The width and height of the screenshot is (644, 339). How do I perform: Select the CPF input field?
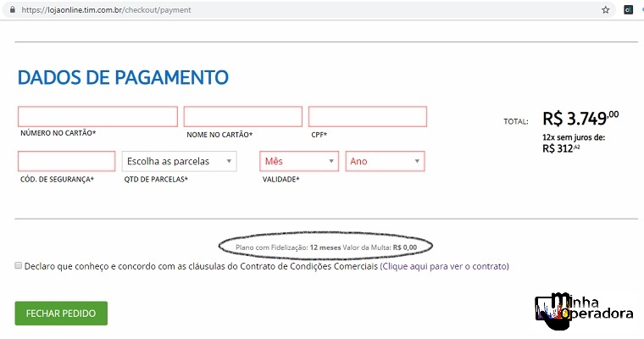(367, 116)
